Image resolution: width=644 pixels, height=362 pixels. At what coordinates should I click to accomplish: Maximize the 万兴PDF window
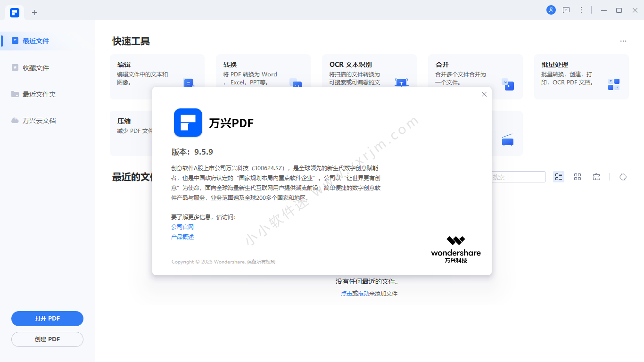coord(619,10)
